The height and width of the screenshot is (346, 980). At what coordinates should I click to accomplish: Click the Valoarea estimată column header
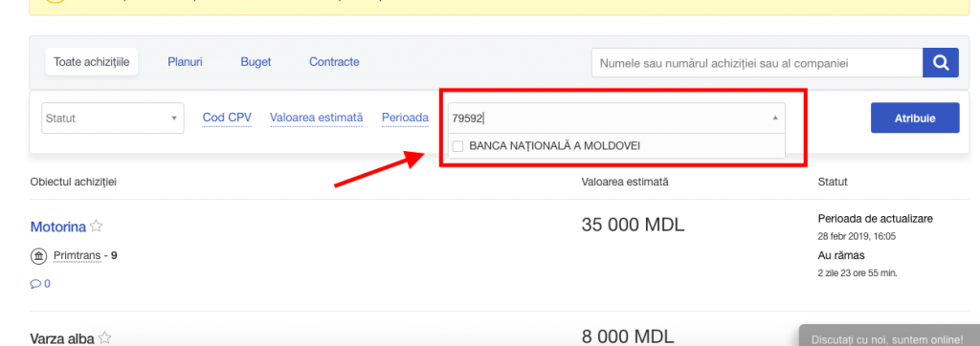coord(624,182)
